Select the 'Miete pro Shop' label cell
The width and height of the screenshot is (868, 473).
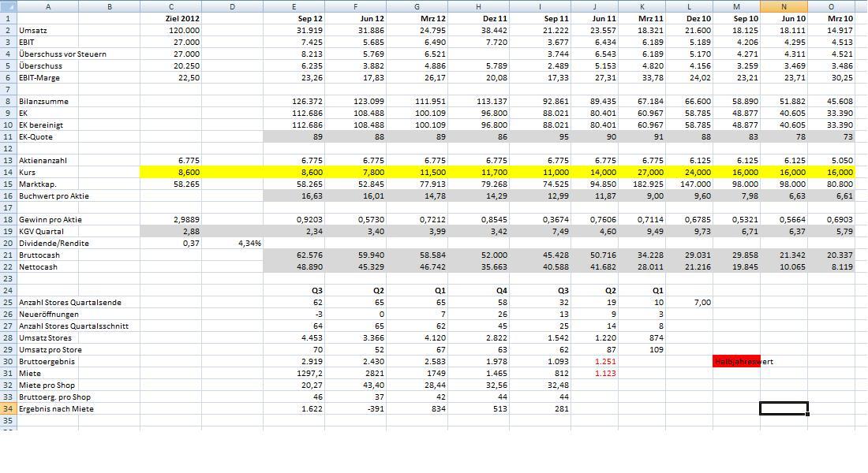[x=47, y=385]
